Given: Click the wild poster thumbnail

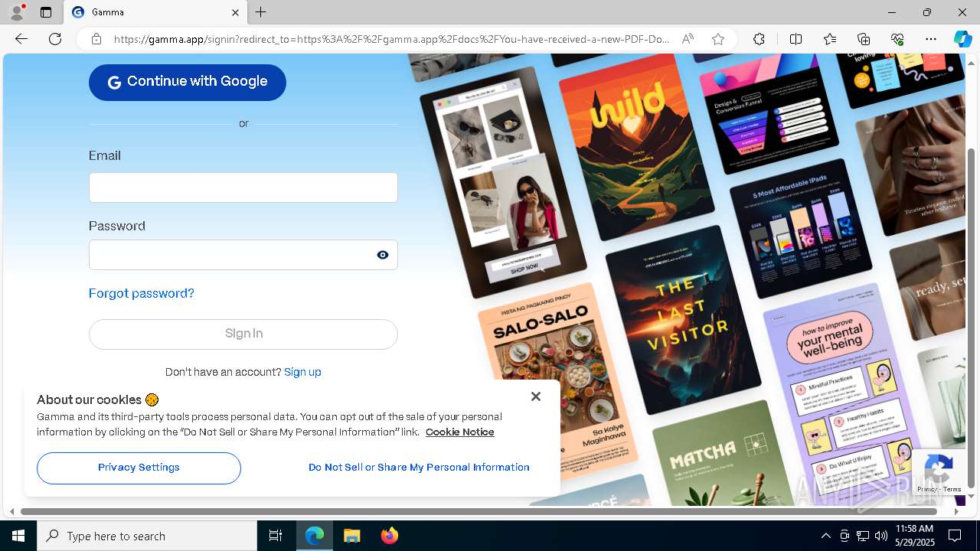Looking at the screenshot, I should point(639,145).
